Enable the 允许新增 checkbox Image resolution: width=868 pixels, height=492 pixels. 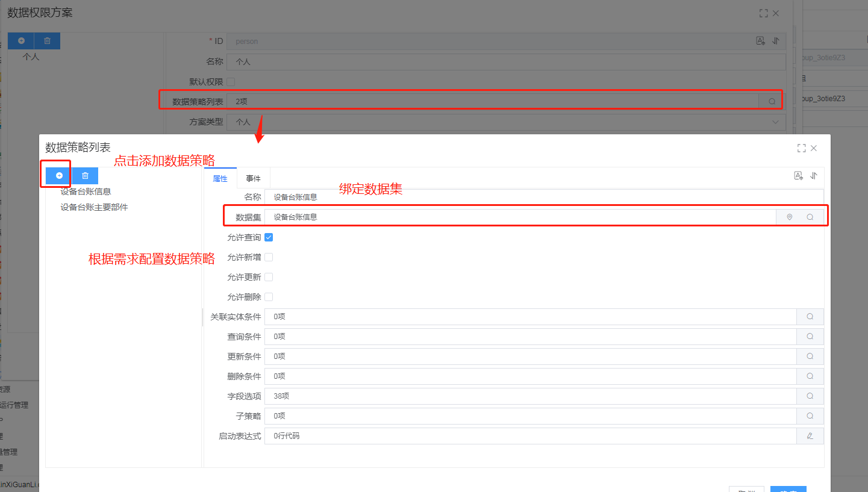[x=269, y=257]
